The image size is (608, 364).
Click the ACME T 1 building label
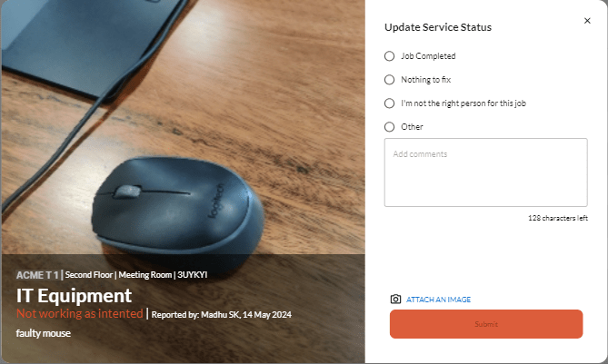point(37,275)
